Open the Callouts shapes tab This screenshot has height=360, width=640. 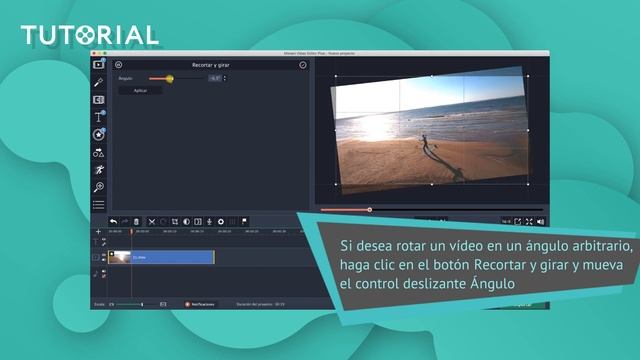(x=98, y=153)
